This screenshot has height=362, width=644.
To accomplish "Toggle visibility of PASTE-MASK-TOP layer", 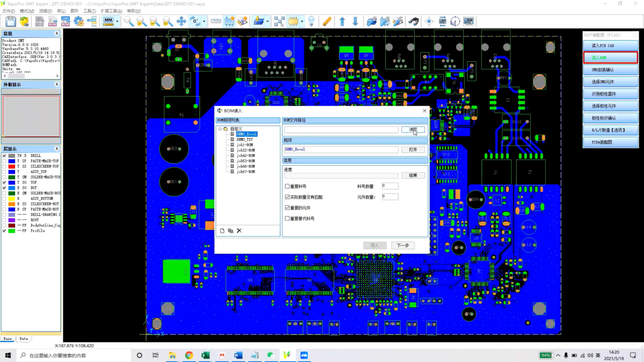I will tap(4, 161).
